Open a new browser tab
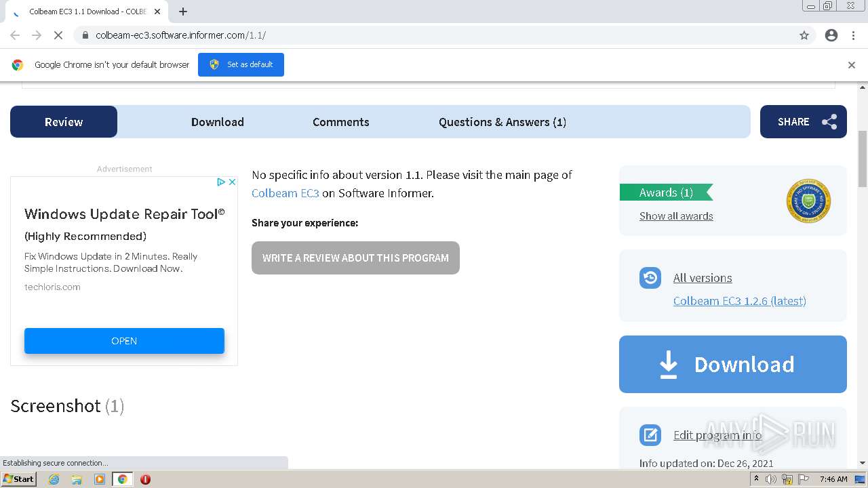The image size is (868, 488). [183, 12]
